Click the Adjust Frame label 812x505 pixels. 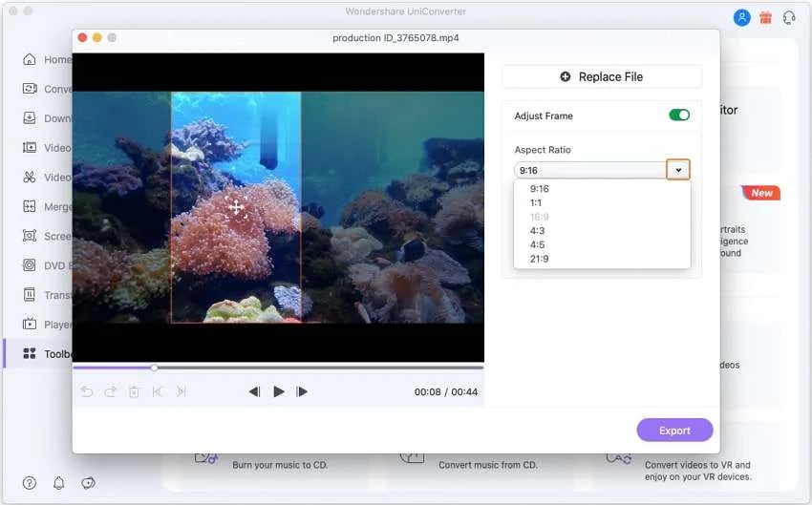544,116
